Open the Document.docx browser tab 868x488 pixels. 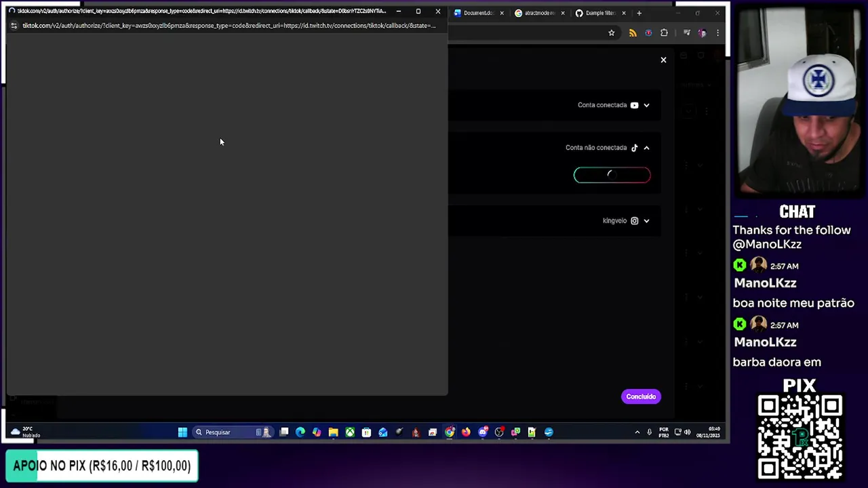[477, 13]
